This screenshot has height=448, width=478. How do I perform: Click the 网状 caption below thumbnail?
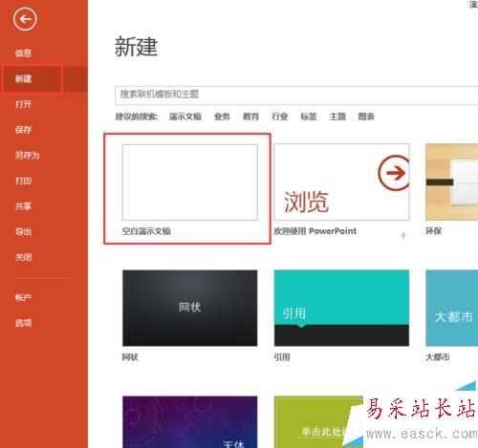tap(130, 357)
